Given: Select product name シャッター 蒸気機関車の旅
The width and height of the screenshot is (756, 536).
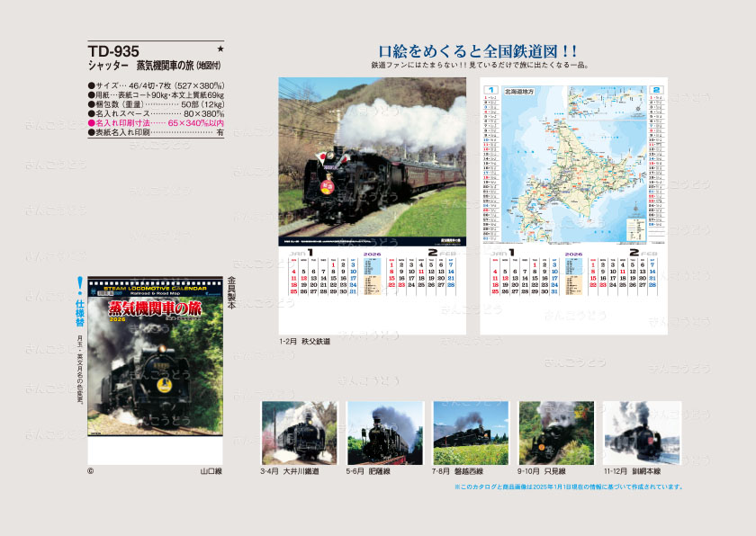Looking at the screenshot, I should (154, 66).
